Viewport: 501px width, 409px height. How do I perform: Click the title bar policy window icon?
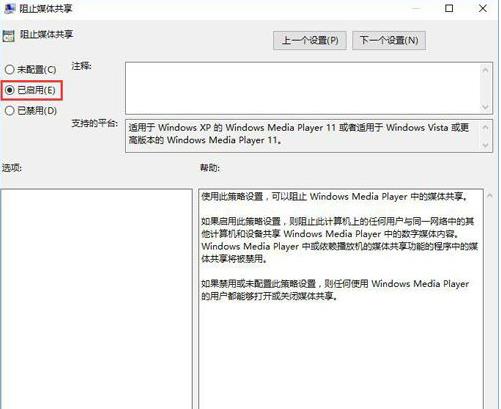10,9
